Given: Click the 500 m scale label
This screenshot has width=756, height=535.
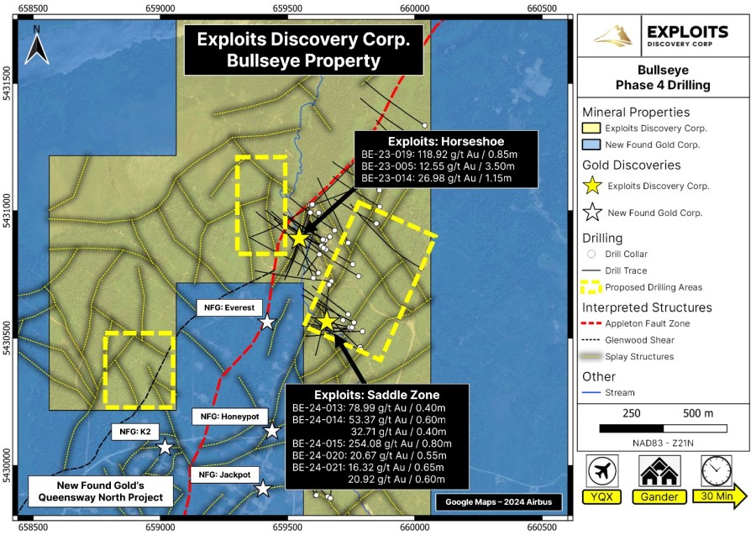Looking at the screenshot, I should click(x=698, y=413).
